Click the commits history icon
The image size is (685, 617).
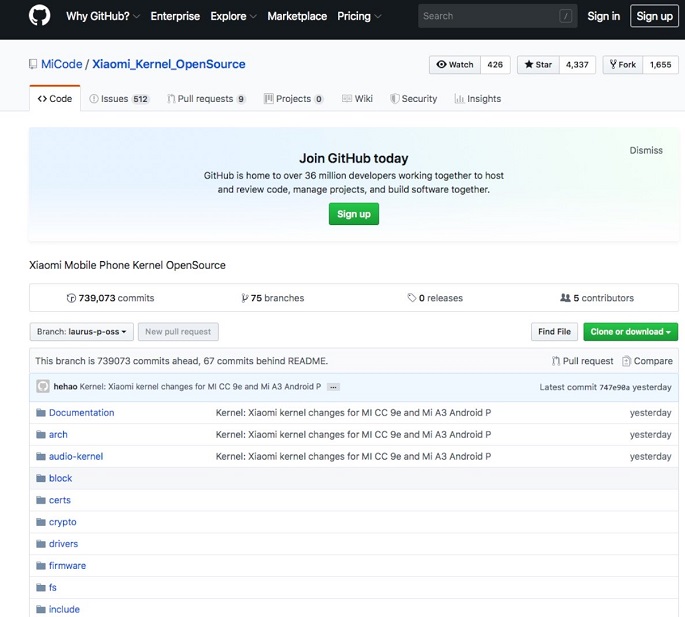pos(71,298)
